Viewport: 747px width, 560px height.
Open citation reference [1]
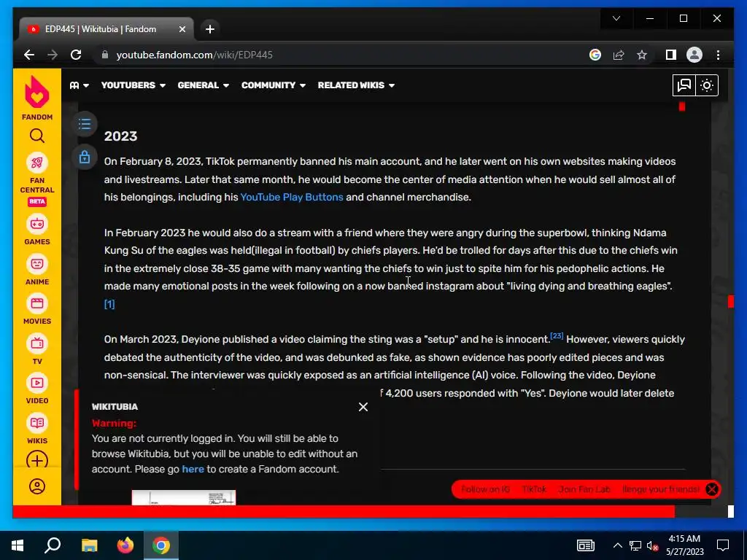[109, 304]
